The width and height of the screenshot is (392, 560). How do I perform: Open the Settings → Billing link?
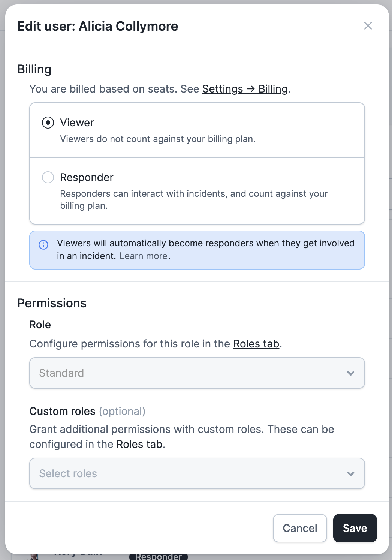pyautogui.click(x=245, y=89)
